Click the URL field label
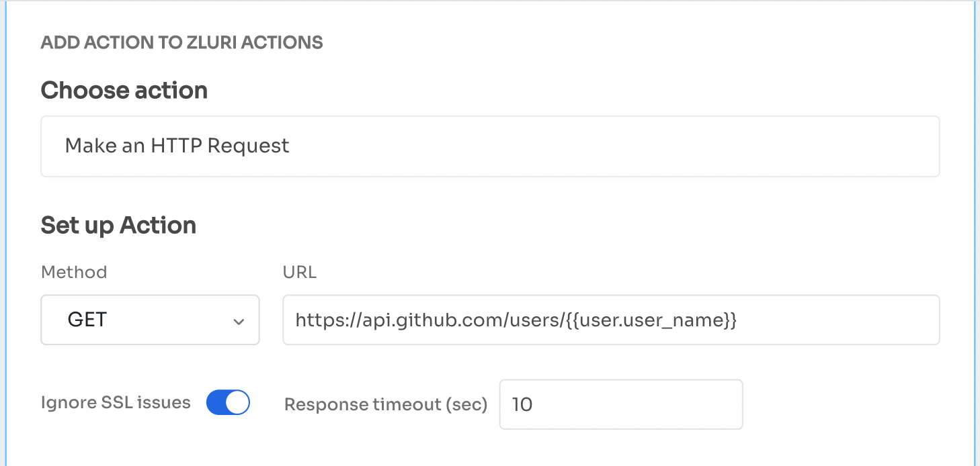980x466 pixels. coord(299,272)
